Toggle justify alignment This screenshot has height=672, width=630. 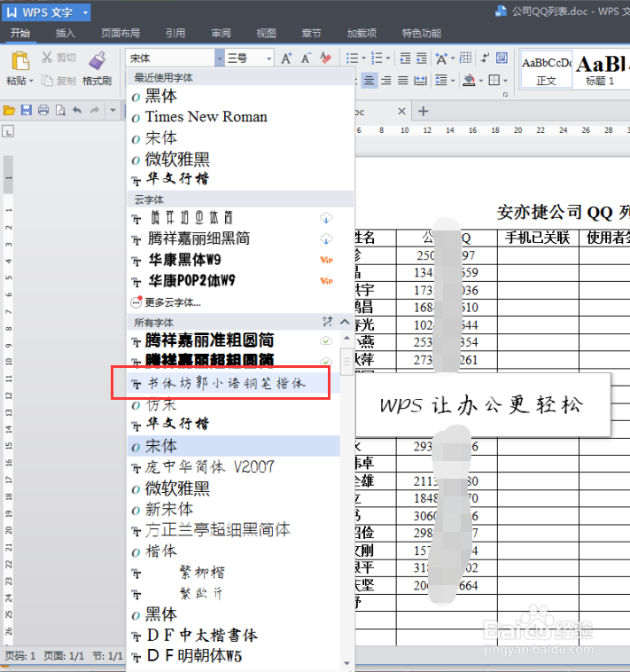coord(402,80)
